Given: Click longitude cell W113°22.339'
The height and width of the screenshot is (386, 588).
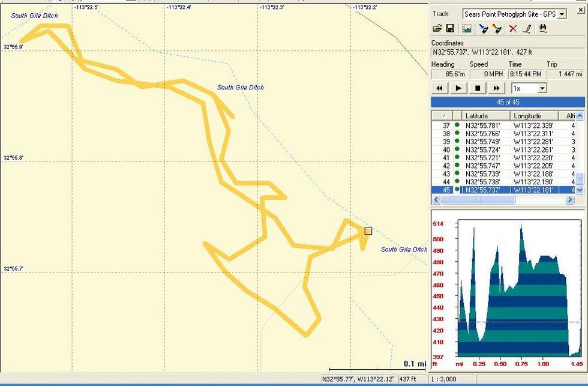Looking at the screenshot, I should pos(533,125).
